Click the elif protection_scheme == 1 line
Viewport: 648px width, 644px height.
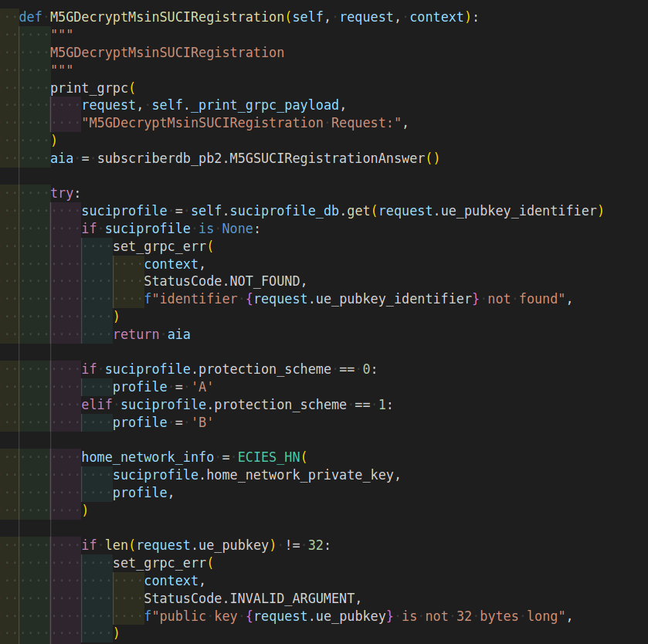pyautogui.click(x=237, y=405)
